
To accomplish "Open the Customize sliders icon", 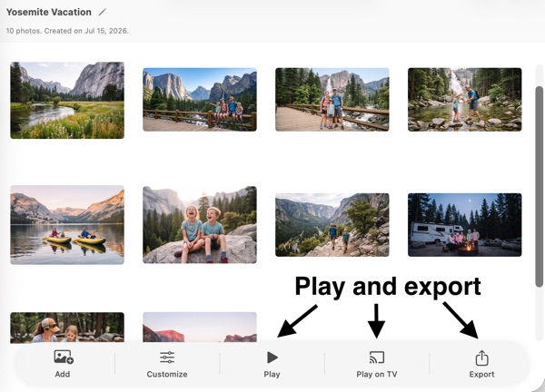I will 167,358.
